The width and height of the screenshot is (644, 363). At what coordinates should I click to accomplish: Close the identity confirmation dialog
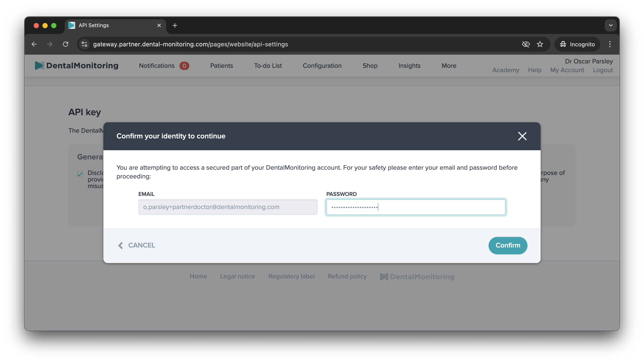point(522,136)
